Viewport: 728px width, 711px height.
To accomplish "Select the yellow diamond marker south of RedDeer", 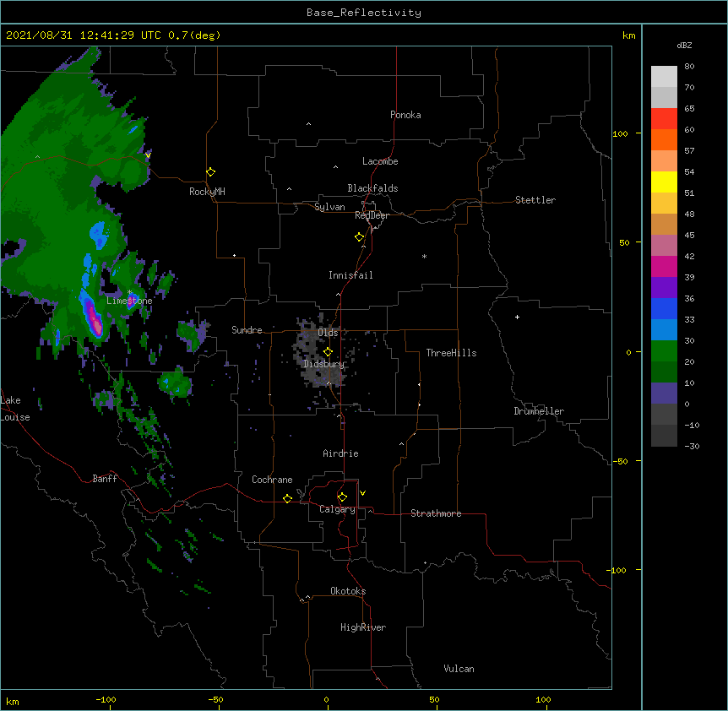I will [x=360, y=237].
